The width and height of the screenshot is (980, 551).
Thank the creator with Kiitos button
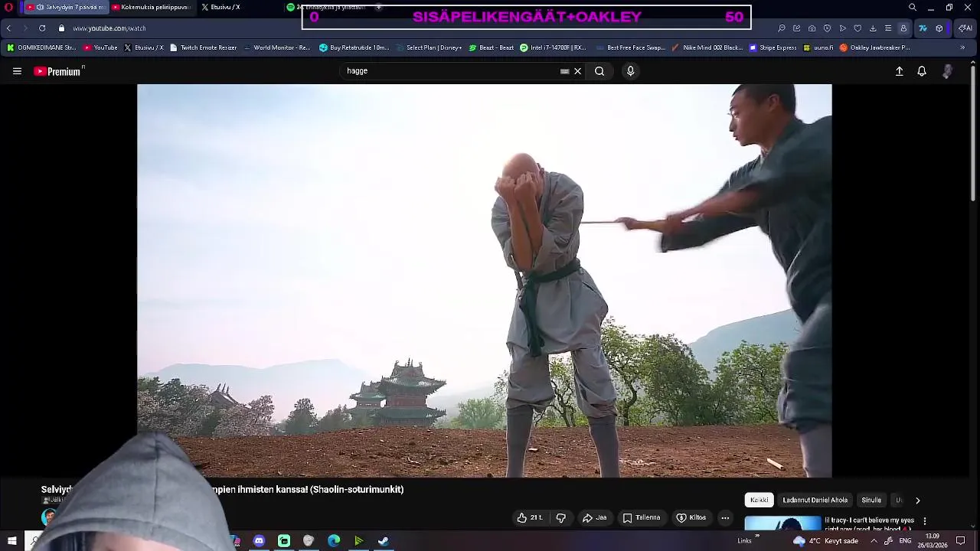click(691, 518)
